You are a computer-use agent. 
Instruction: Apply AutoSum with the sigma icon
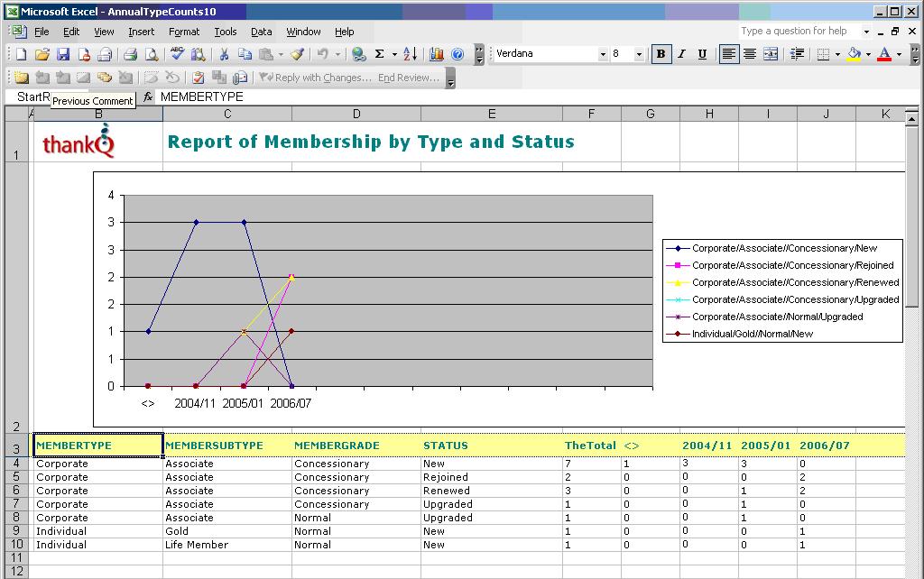380,54
